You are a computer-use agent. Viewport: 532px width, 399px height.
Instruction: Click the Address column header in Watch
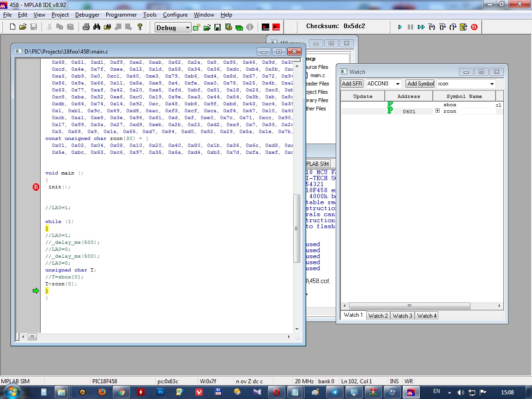pos(409,97)
